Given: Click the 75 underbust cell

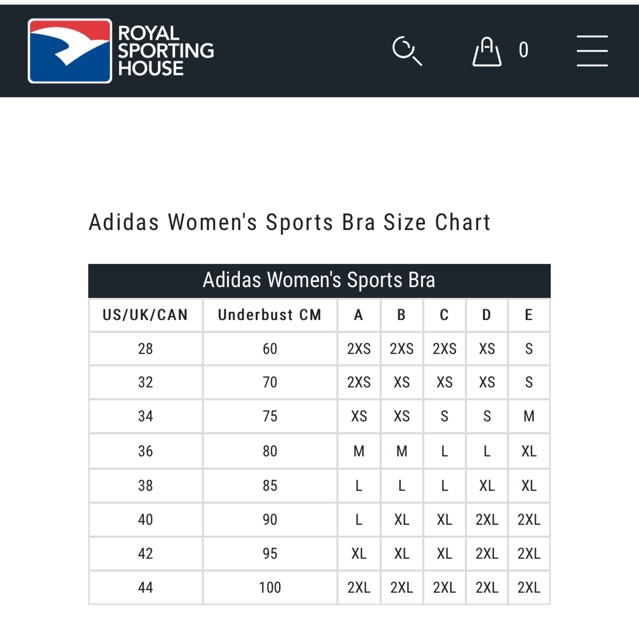Looking at the screenshot, I should point(270,416).
